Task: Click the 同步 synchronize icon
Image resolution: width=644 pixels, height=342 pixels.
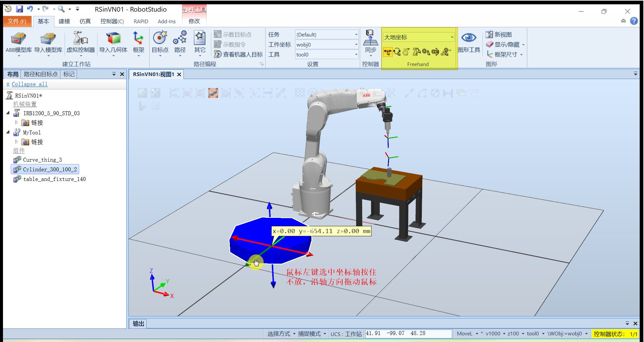Action: 370,38
